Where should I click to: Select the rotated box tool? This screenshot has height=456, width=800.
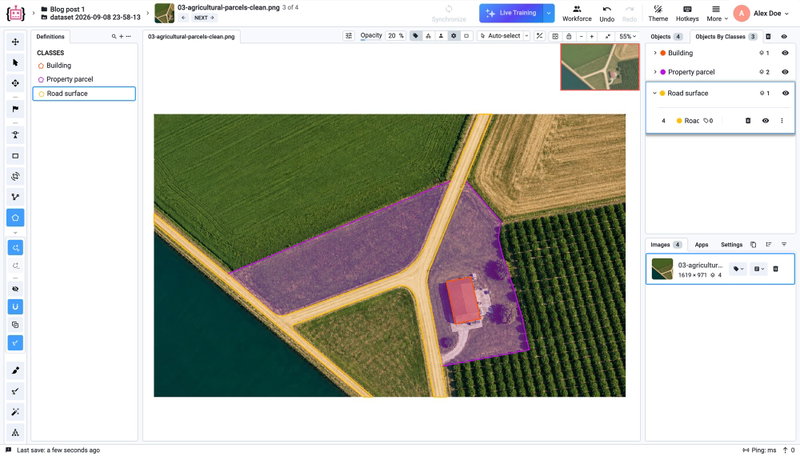point(15,176)
